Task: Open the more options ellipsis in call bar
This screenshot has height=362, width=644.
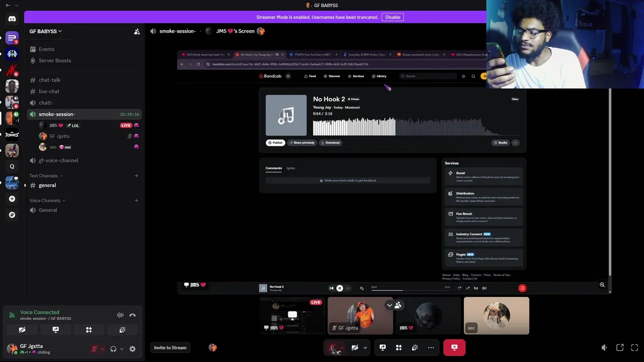Action: click(431, 347)
